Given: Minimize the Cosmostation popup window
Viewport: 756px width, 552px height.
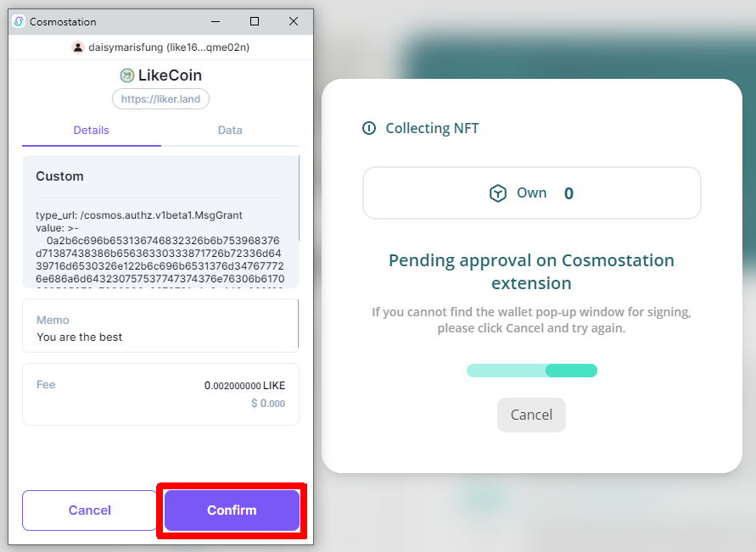Looking at the screenshot, I should coord(216,22).
